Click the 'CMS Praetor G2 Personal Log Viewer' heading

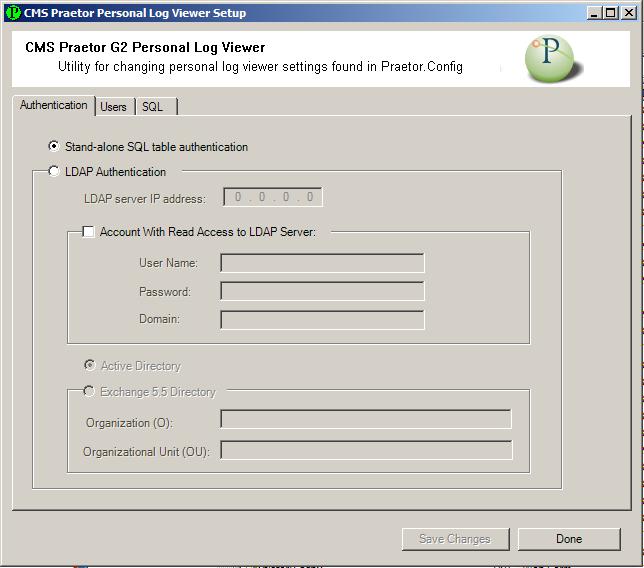[145, 48]
